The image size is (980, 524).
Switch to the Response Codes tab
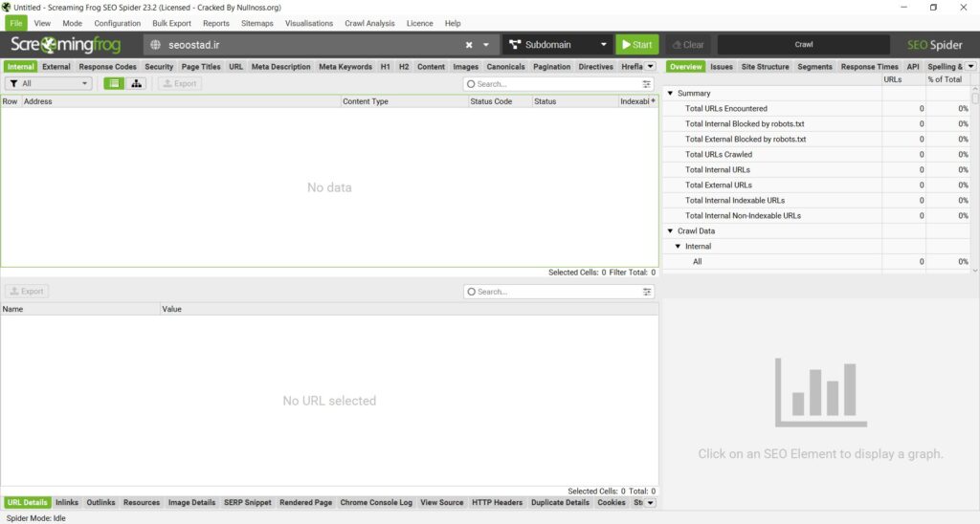tap(107, 66)
